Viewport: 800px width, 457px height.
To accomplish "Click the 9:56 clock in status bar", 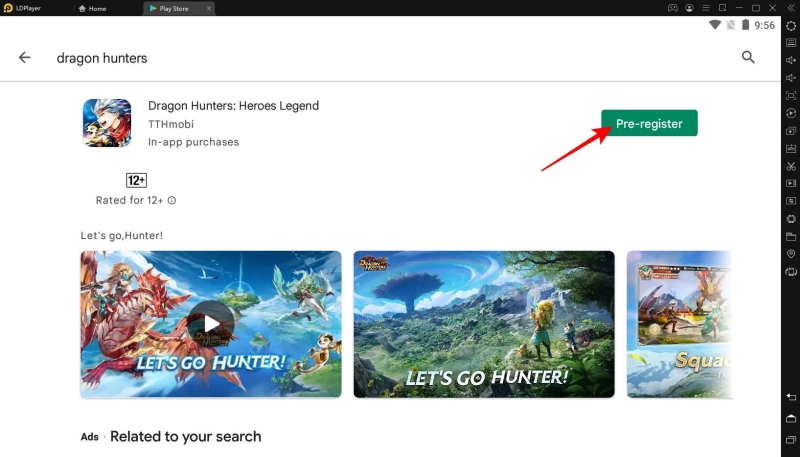I will (x=764, y=26).
